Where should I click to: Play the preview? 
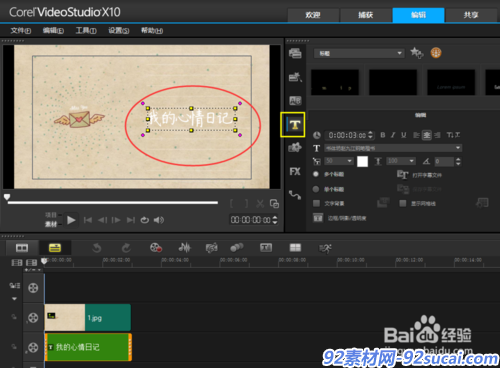(x=71, y=220)
